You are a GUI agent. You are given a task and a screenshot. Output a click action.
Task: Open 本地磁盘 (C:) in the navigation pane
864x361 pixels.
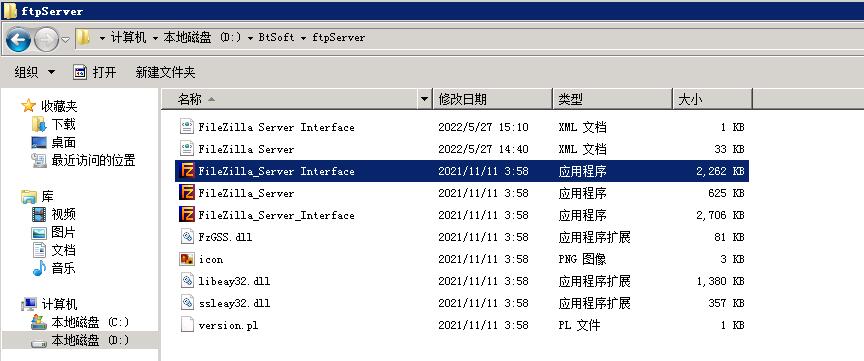[90, 322]
